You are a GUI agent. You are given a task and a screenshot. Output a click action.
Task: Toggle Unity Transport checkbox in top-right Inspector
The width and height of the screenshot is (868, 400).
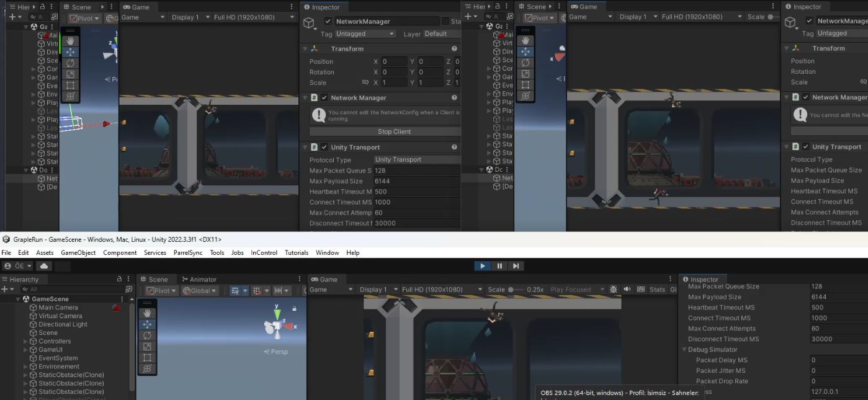805,147
